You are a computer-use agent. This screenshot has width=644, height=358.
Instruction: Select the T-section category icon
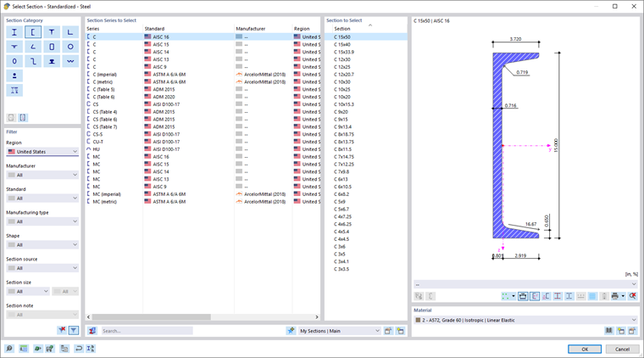52,32
